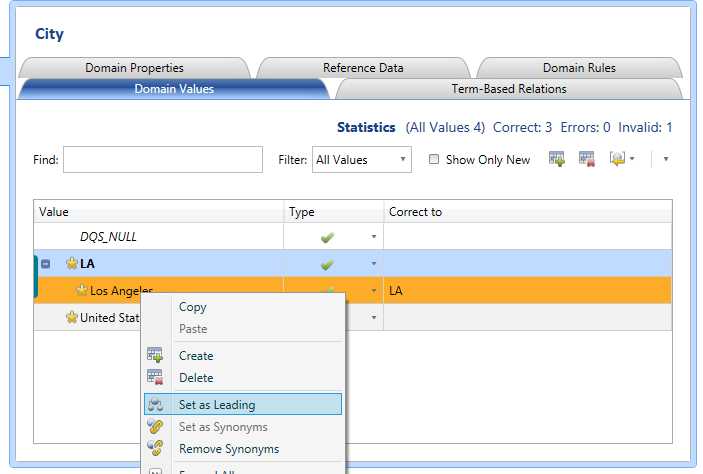Open Type dropdown in DQS_NULL row
Viewport: 703px width, 474px height.
(x=373, y=236)
